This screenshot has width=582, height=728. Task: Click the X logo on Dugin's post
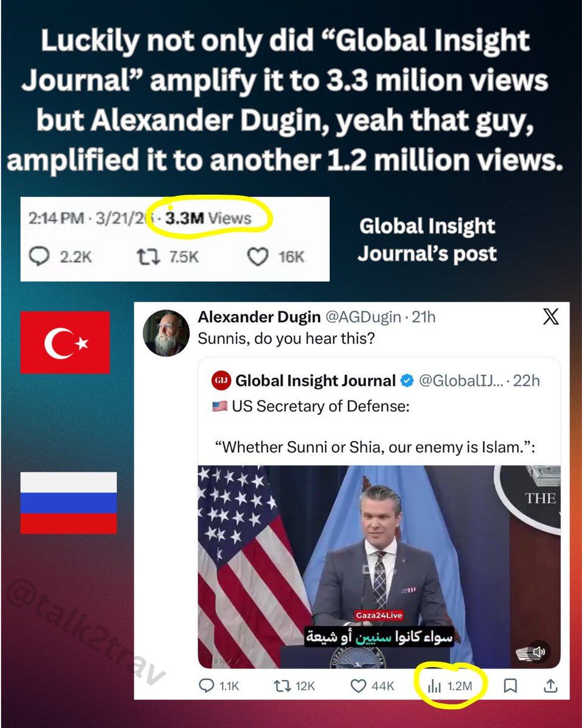click(550, 317)
